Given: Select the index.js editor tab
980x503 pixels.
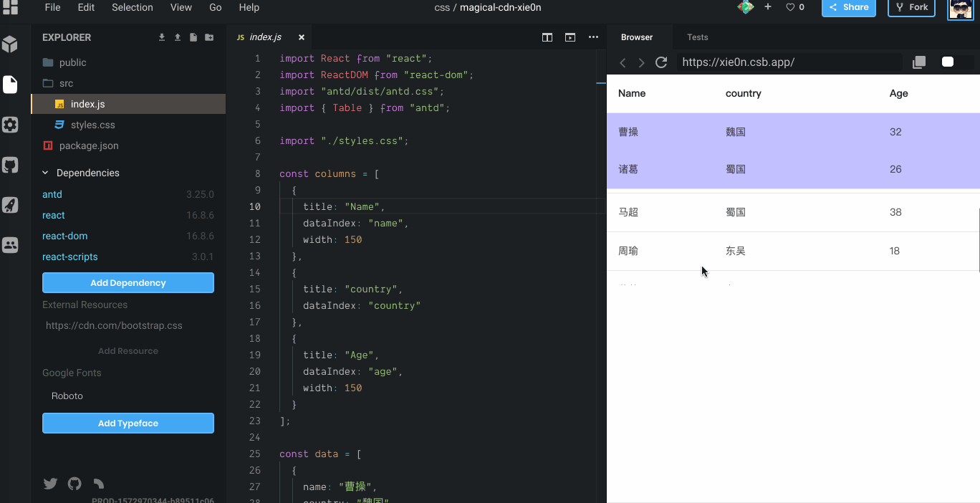Looking at the screenshot, I should pos(270,37).
